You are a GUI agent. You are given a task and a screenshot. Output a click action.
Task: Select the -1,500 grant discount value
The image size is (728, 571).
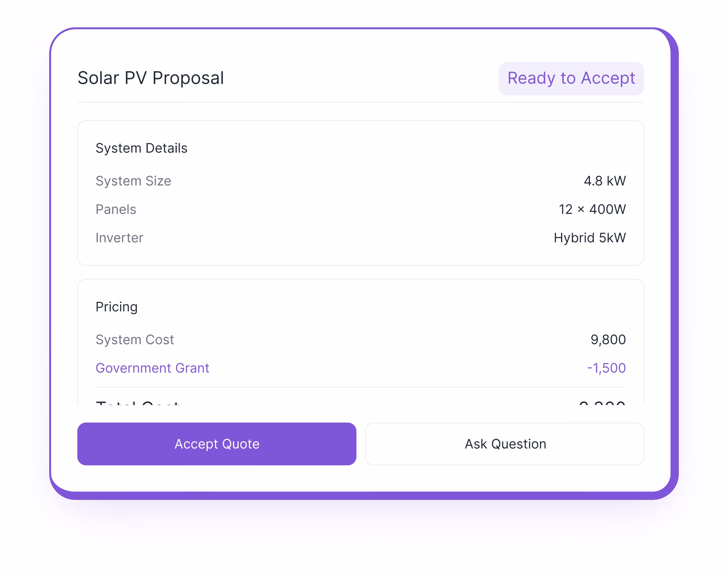[606, 368]
